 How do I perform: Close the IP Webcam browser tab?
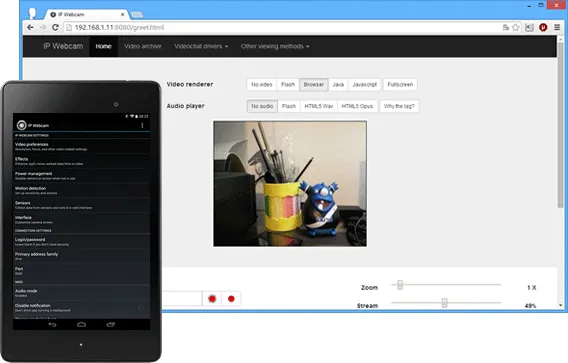(122, 14)
